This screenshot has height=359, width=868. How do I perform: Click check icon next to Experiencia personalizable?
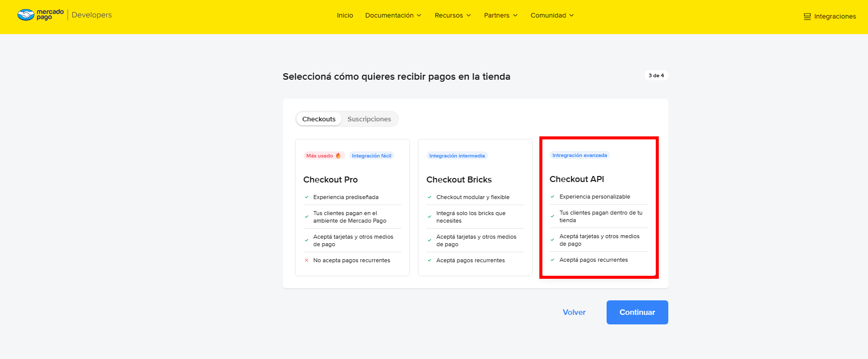[x=552, y=197]
